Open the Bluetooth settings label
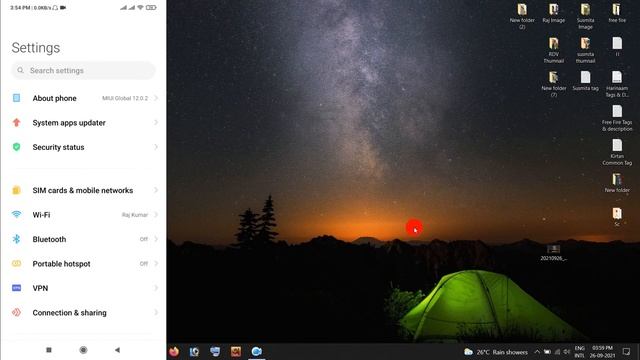 point(49,239)
